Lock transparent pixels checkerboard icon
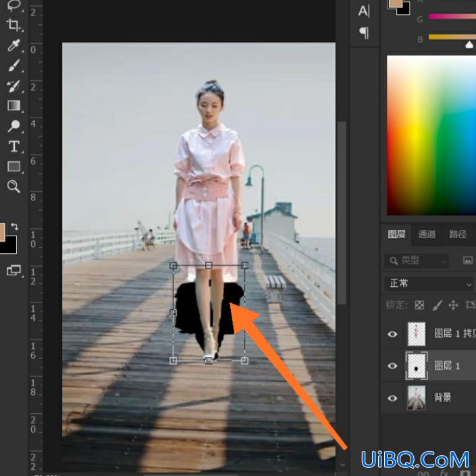This screenshot has width=476, height=476. coord(419,305)
